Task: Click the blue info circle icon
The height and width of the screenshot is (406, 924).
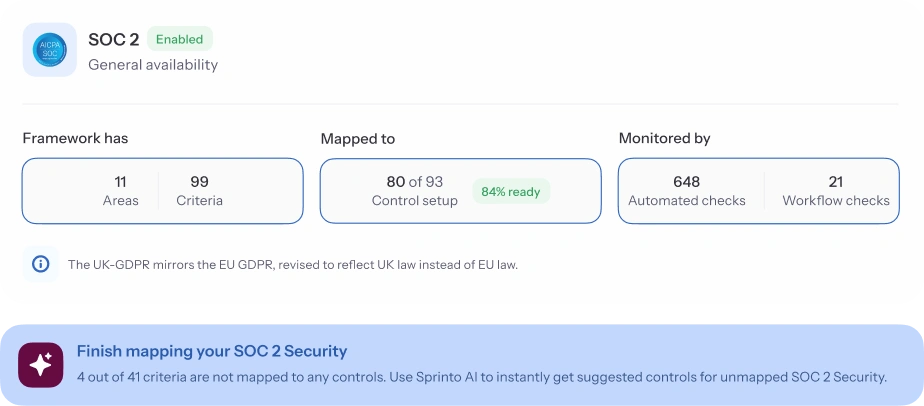Action: pyautogui.click(x=41, y=265)
